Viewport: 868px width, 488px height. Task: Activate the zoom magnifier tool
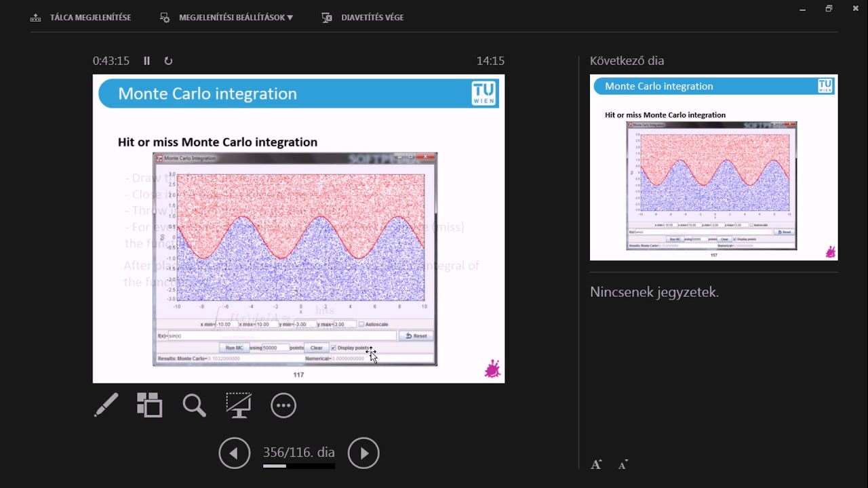[x=194, y=405]
